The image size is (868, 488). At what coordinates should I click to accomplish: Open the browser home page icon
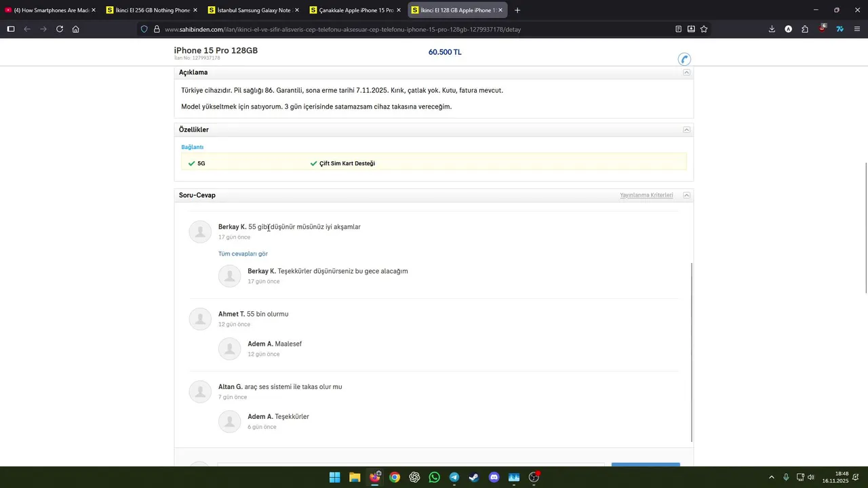[76, 29]
